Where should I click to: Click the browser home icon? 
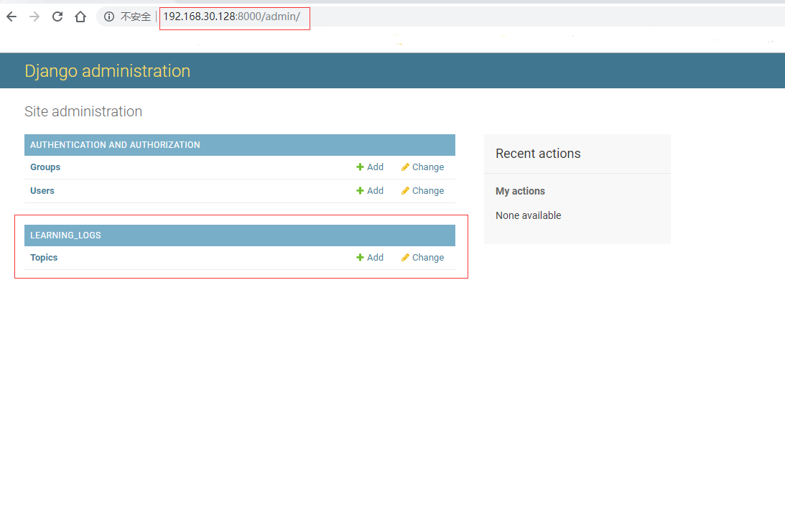tap(80, 16)
